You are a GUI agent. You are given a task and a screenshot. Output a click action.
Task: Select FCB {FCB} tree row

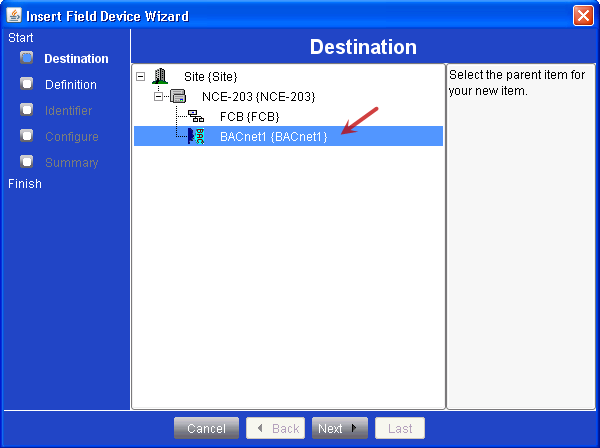pyautogui.click(x=249, y=116)
